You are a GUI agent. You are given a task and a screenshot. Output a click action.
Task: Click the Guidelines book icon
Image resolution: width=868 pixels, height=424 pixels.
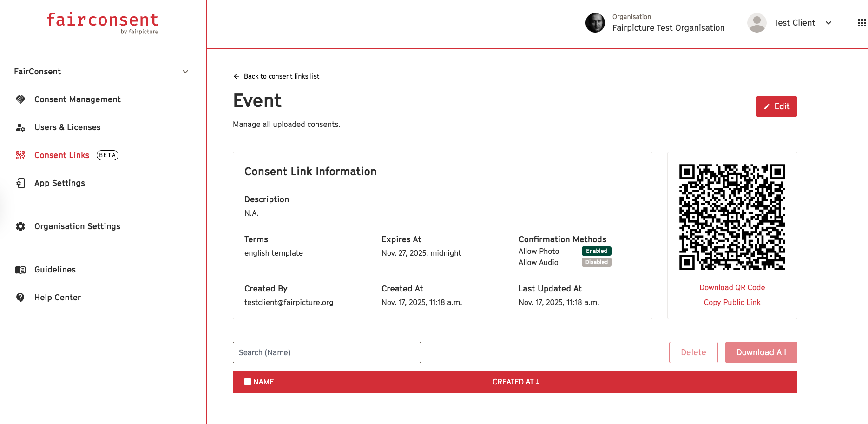20,270
